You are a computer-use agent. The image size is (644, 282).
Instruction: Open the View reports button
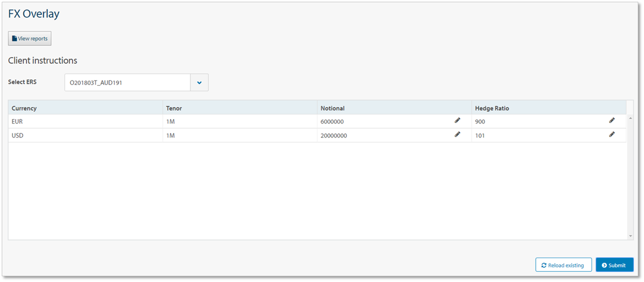pyautogui.click(x=30, y=39)
